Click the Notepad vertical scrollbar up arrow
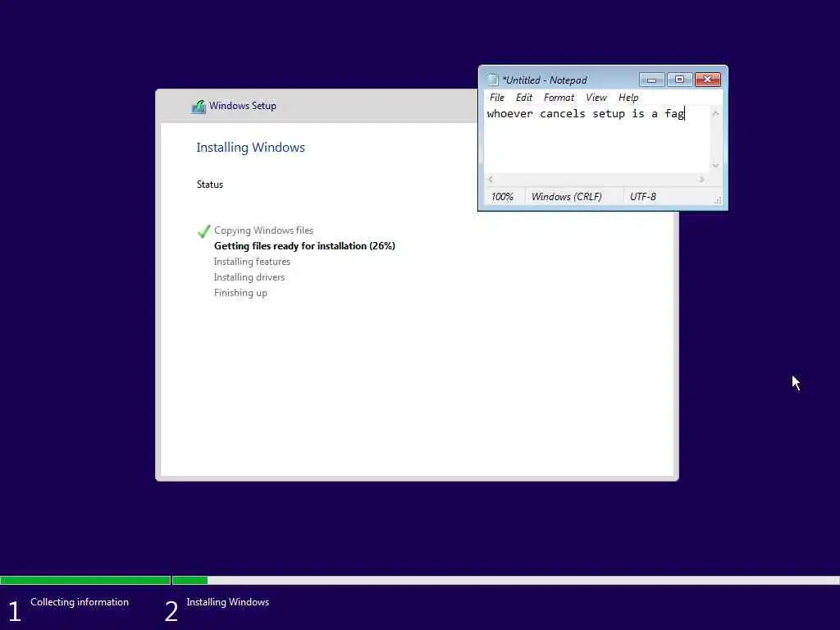This screenshot has width=840, height=630. [715, 113]
